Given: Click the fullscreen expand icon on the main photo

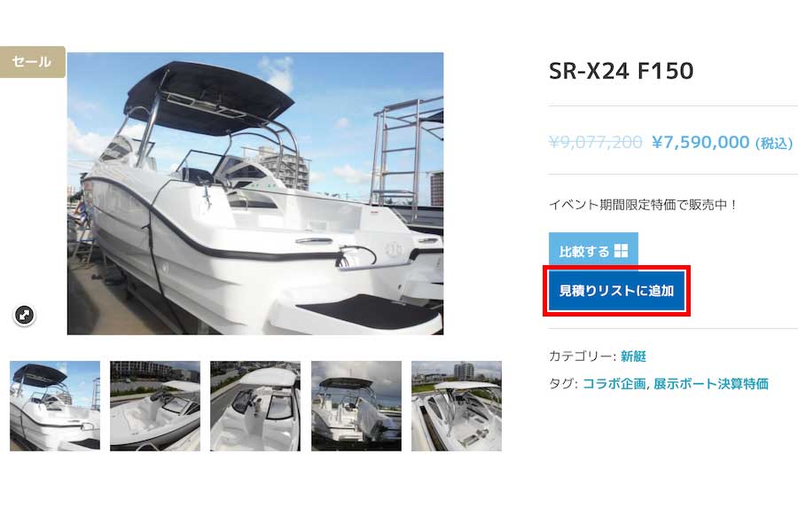Looking at the screenshot, I should point(25,315).
